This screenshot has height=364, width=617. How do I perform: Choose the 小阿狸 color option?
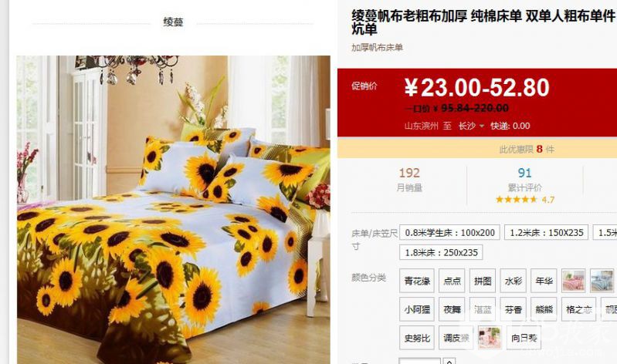click(417, 309)
